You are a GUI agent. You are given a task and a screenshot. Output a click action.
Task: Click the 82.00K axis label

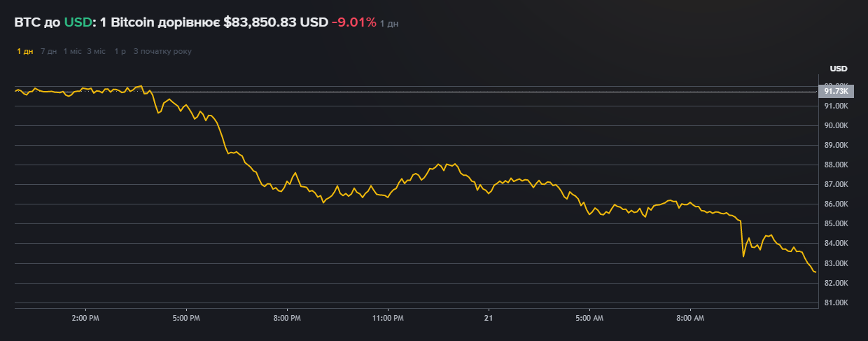click(x=836, y=283)
